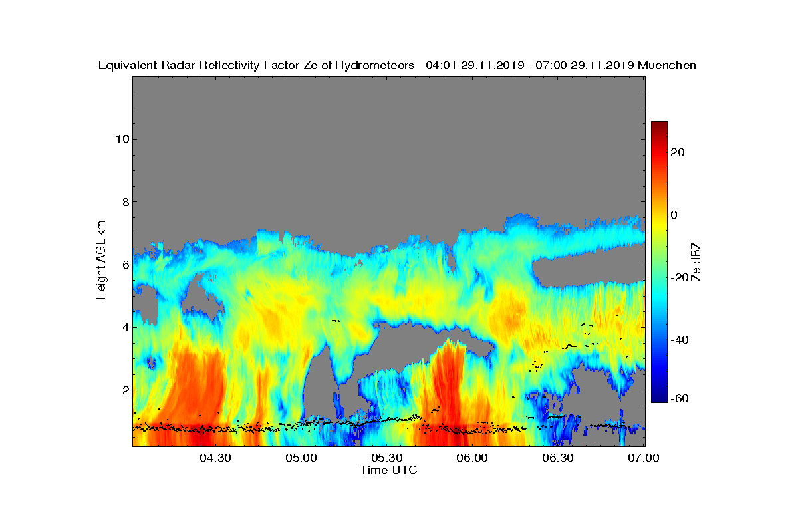Click the plot title text

(397, 65)
